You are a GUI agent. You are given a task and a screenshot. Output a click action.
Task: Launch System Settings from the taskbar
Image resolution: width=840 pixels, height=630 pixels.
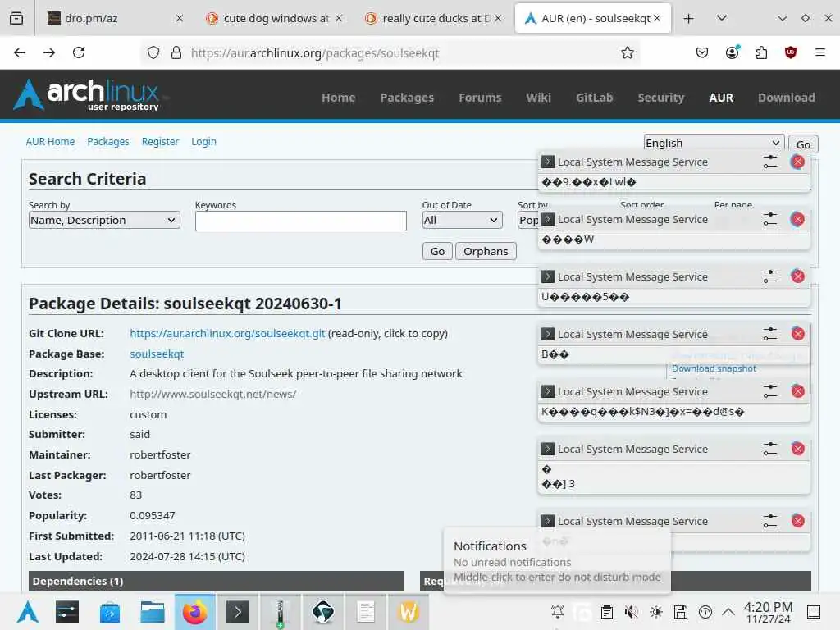pyautogui.click(x=67, y=612)
